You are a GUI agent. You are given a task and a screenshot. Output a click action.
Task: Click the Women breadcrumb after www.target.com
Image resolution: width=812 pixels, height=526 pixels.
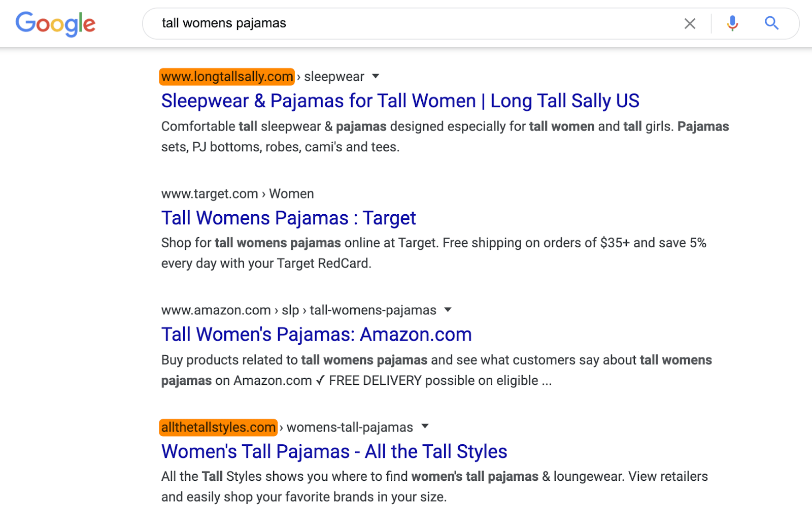(291, 193)
